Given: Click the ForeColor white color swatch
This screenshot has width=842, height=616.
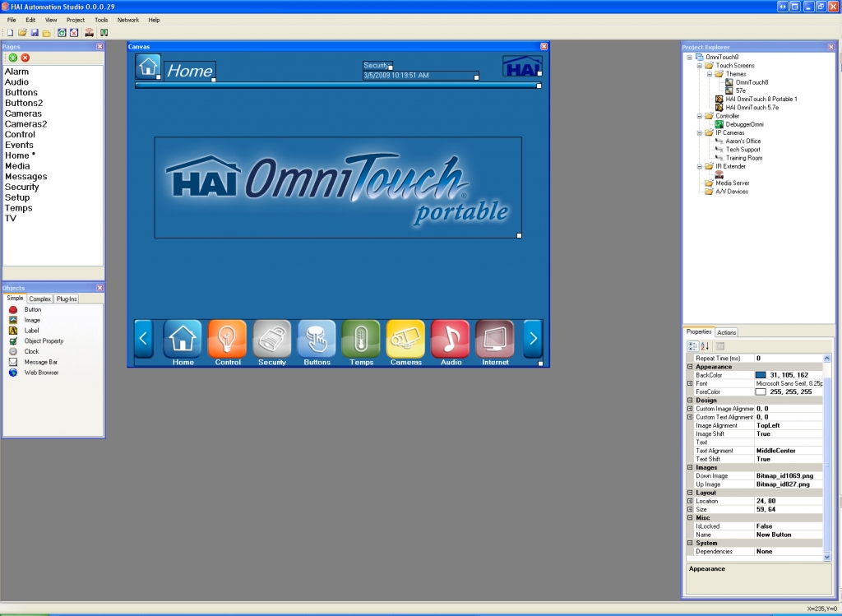Looking at the screenshot, I should click(x=761, y=392).
